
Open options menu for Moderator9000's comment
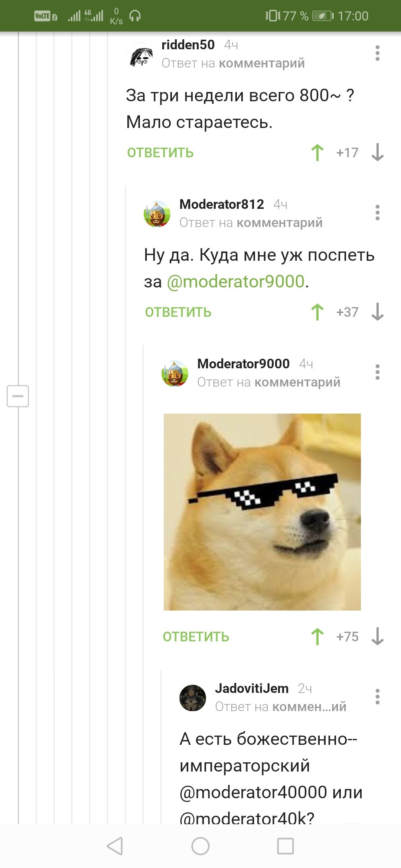pos(378,372)
